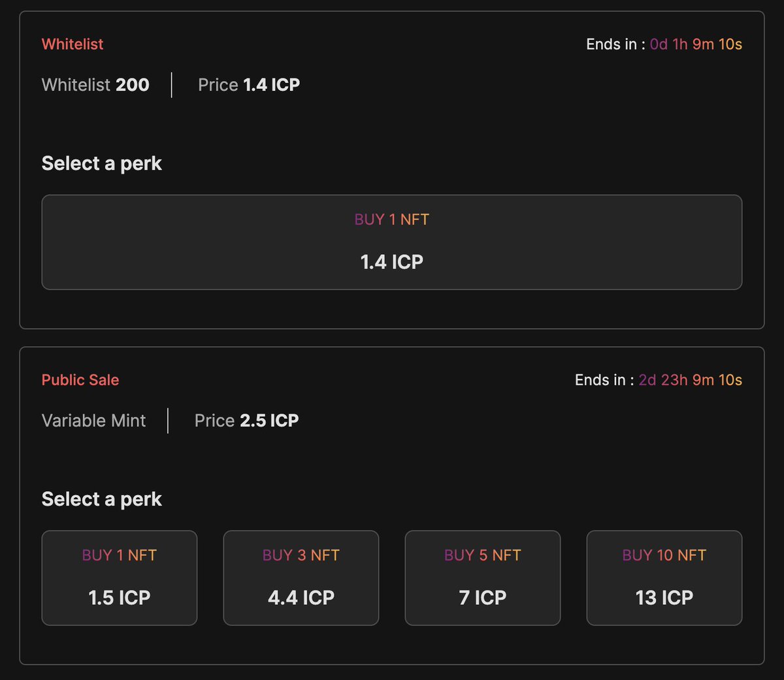Select Buy 5 NFT for 7 ICP
Viewport: 784px width, 680px height.
click(x=483, y=577)
